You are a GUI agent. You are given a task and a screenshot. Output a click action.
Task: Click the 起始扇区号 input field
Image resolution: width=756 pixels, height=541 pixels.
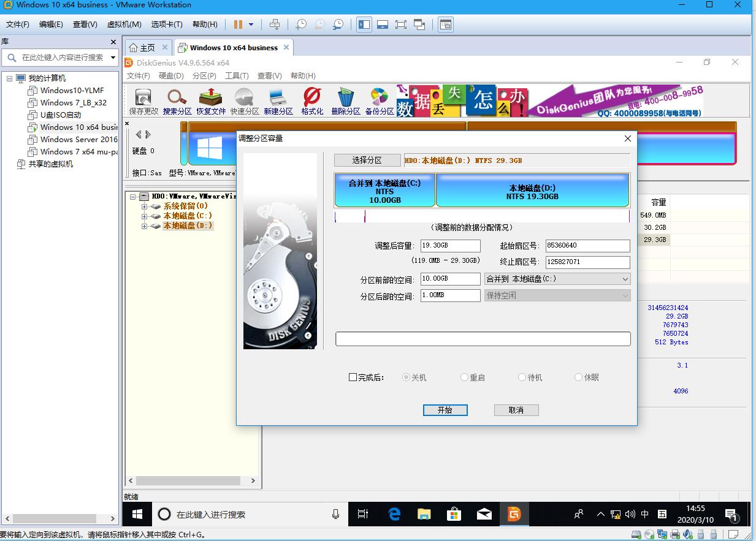[586, 246]
